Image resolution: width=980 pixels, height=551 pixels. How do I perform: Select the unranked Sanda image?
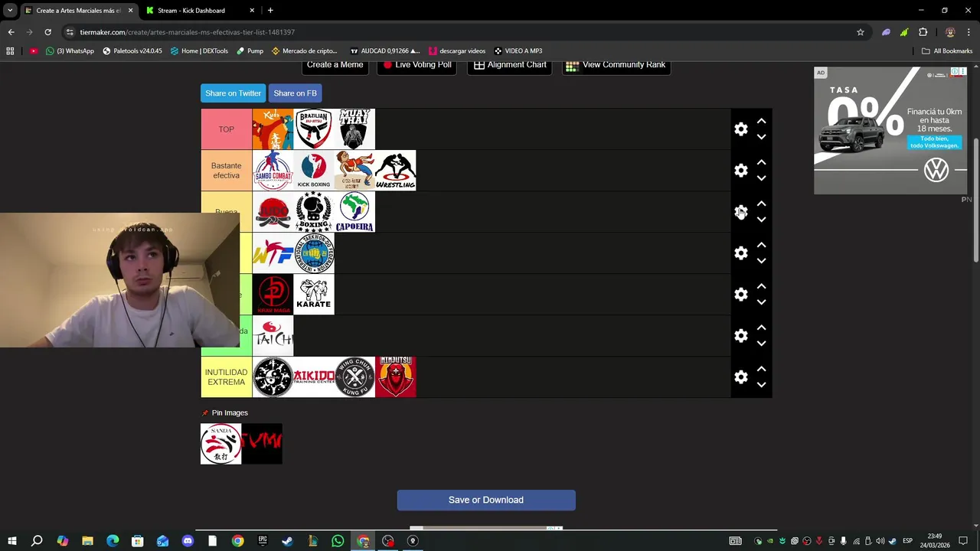pyautogui.click(x=220, y=444)
